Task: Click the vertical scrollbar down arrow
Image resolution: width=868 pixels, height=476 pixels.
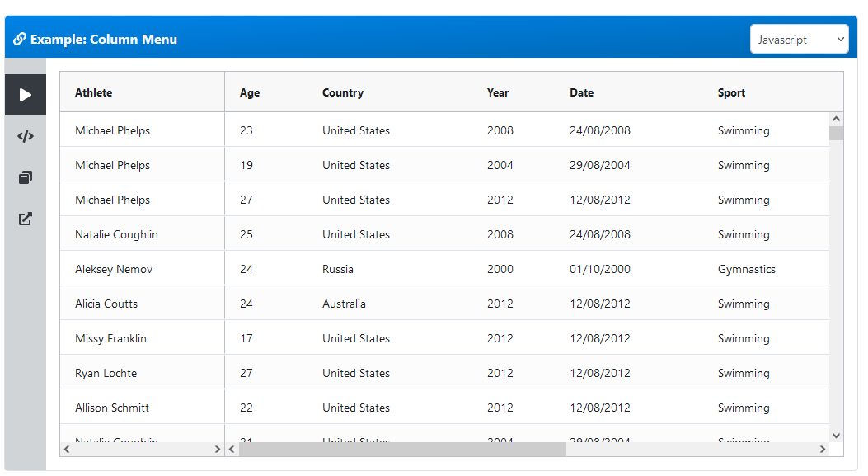Action: [836, 435]
